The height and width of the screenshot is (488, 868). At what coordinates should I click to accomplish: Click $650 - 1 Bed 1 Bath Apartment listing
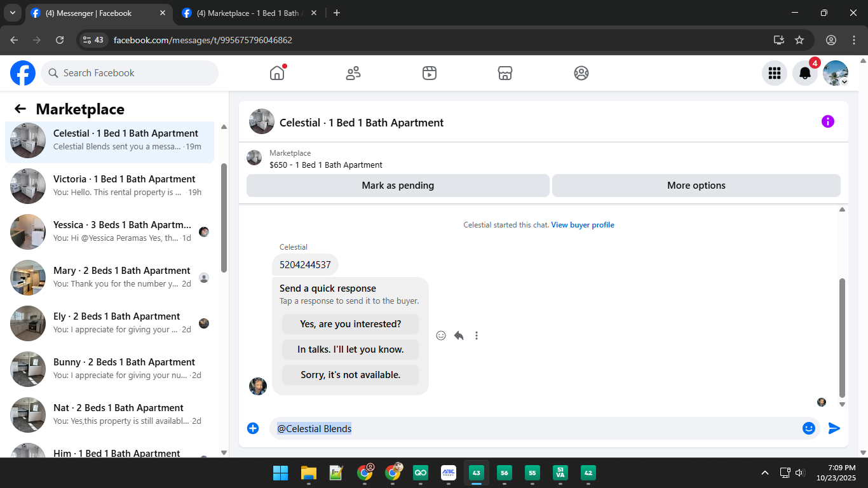[326, 165]
